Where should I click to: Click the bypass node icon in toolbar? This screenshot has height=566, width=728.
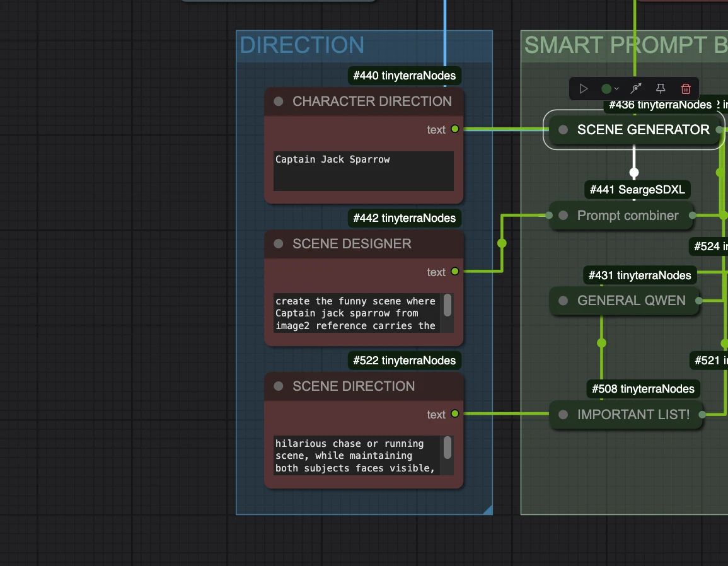[635, 89]
